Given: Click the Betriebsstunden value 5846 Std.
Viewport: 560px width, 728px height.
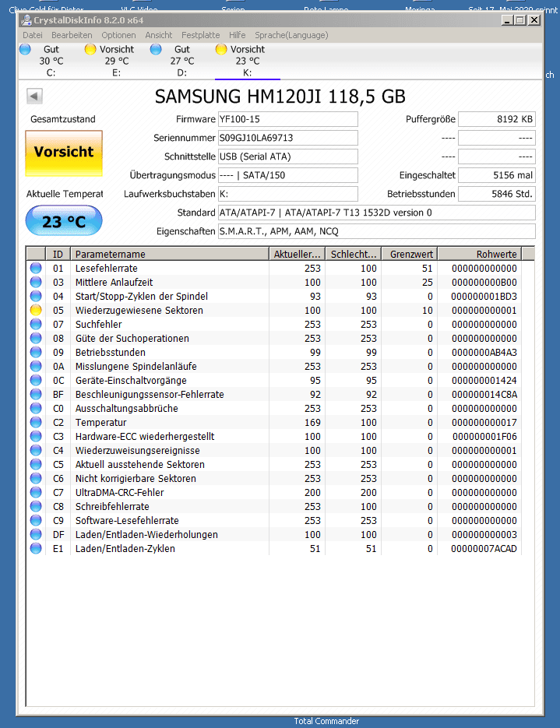Looking at the screenshot, I should (497, 194).
